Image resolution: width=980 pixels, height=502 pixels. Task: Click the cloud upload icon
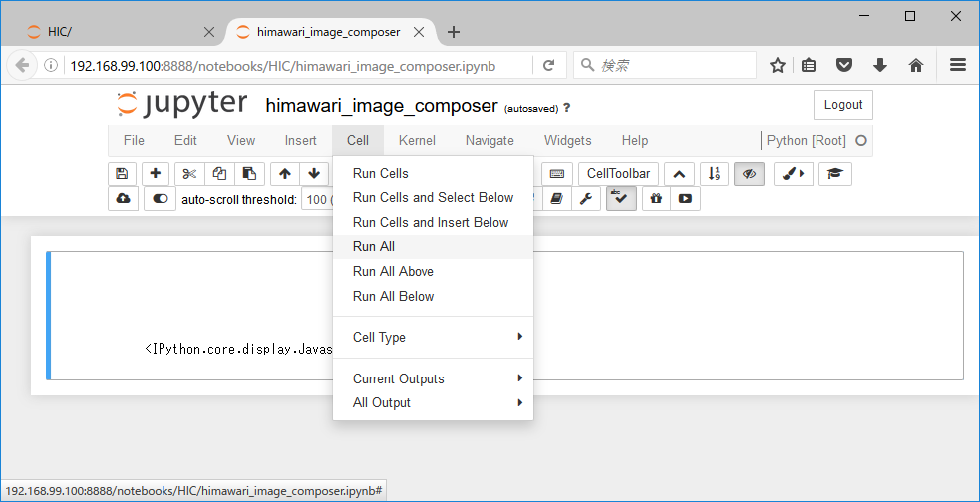tap(123, 199)
